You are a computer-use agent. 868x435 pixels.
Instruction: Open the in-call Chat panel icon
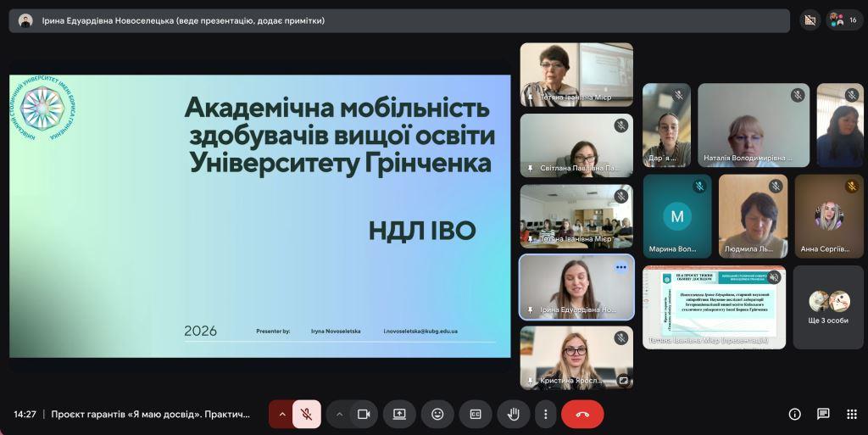pyautogui.click(x=823, y=415)
